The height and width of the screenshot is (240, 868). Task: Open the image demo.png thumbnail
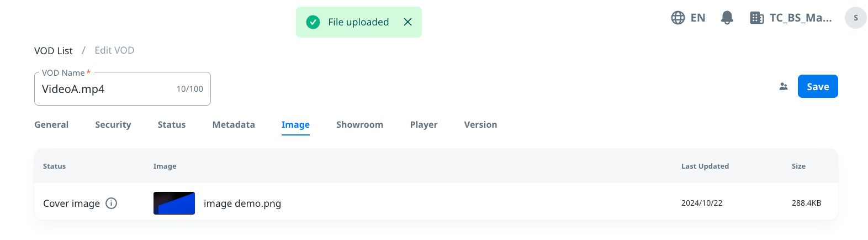pyautogui.click(x=174, y=204)
